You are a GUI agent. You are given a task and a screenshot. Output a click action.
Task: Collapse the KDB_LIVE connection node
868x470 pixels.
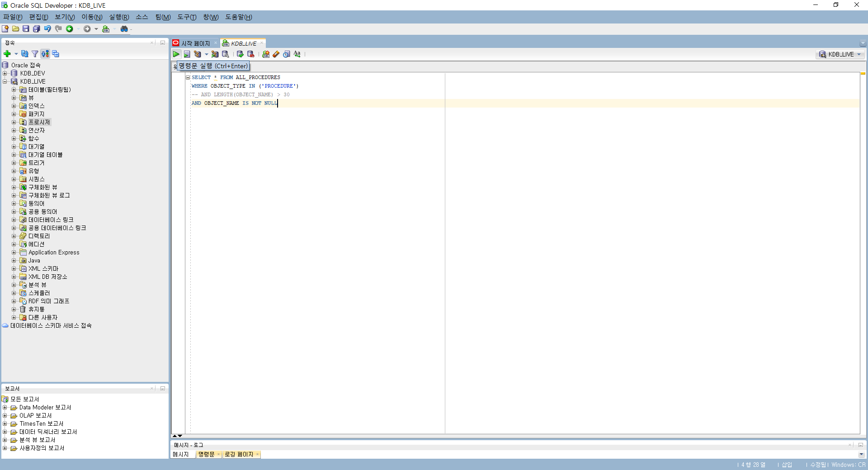tap(5, 81)
